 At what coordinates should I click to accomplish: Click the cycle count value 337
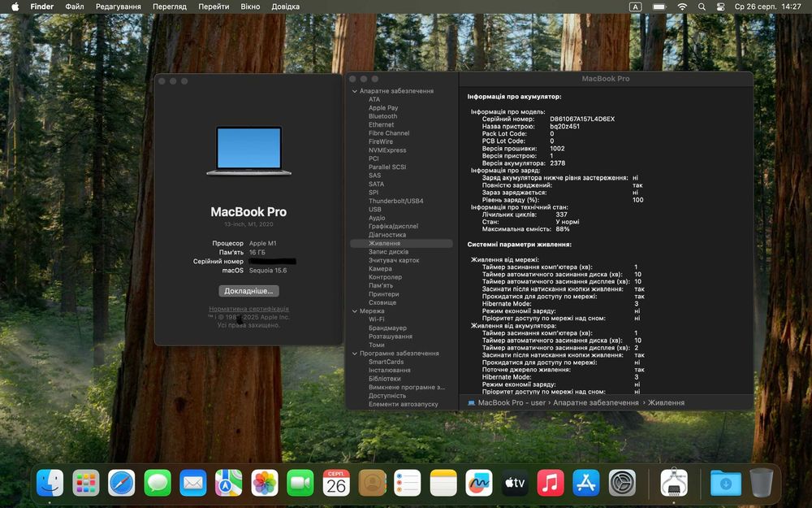pos(561,215)
